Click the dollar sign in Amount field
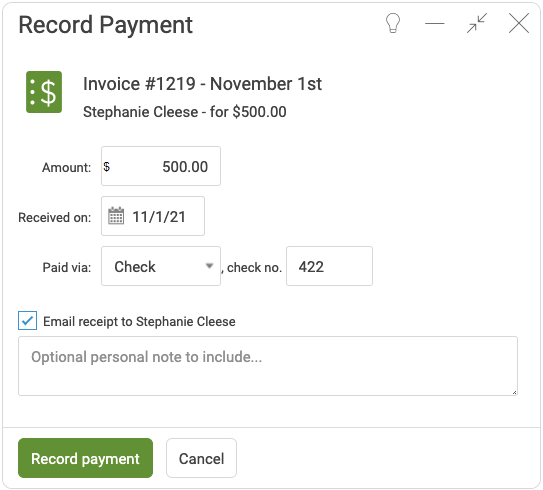The width and height of the screenshot is (543, 490). (x=107, y=167)
